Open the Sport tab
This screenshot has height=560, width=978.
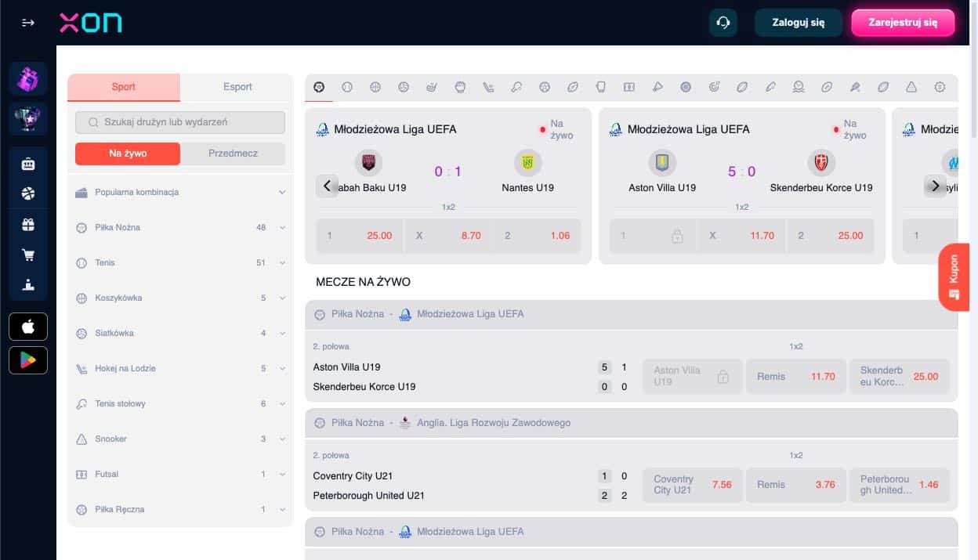pos(124,87)
